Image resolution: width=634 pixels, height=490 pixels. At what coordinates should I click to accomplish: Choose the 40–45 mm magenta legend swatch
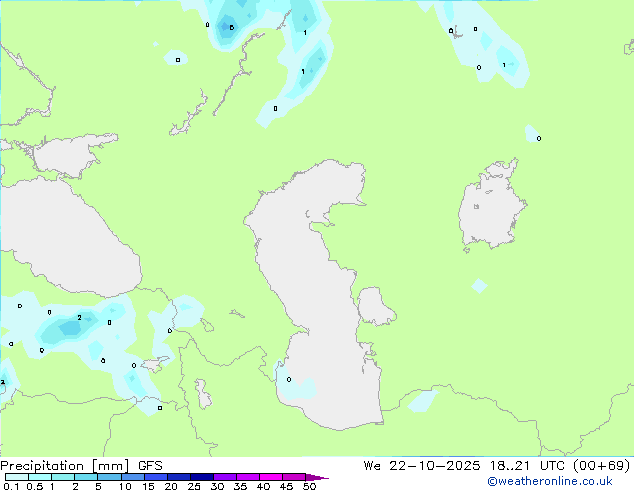[271, 477]
